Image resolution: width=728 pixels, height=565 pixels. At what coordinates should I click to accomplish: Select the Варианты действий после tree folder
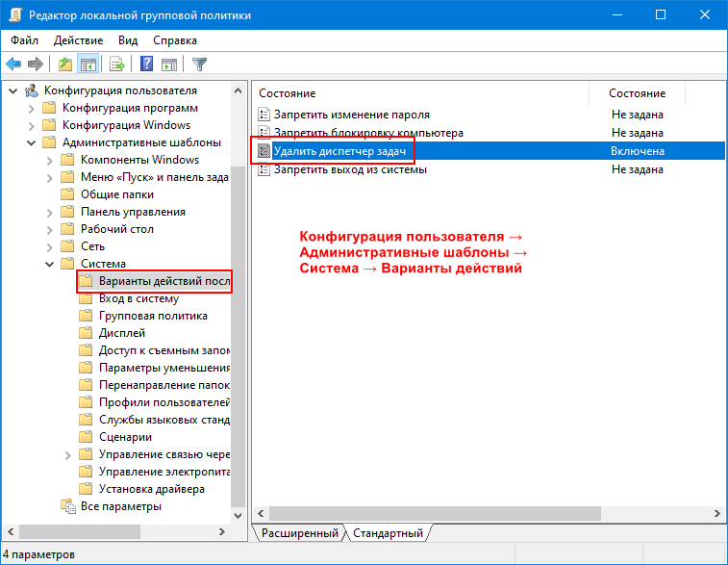(x=154, y=281)
